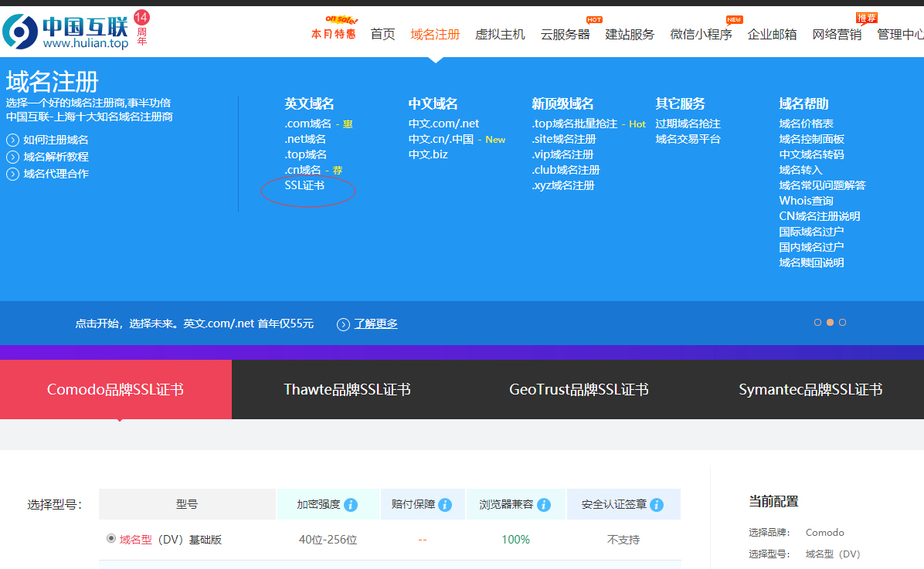This screenshot has width=924, height=569.
Task: Switch to the Thawte品牌SSL证书 tab
Action: click(x=347, y=389)
